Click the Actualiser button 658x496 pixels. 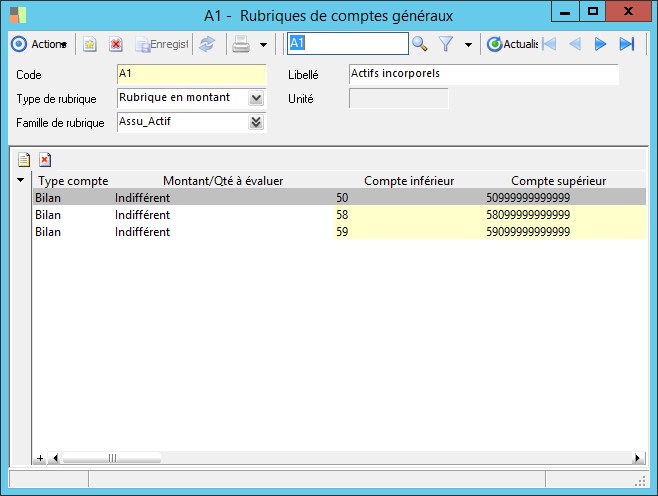pyautogui.click(x=511, y=44)
